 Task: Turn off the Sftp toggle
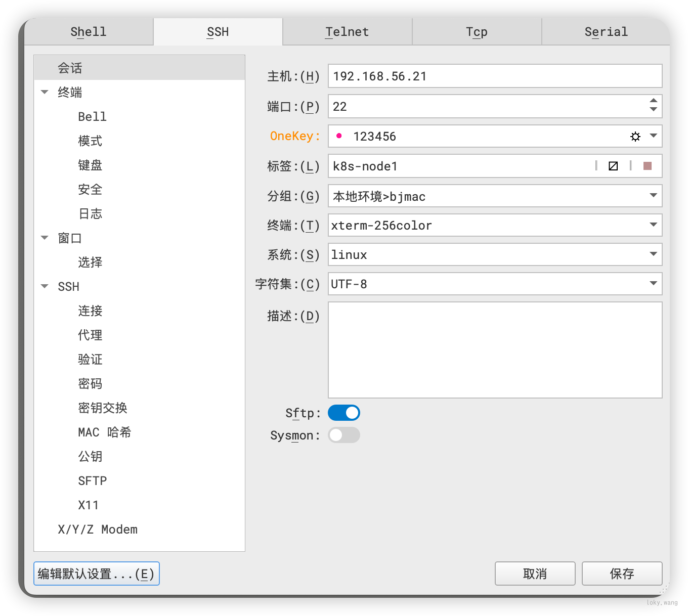click(x=344, y=413)
